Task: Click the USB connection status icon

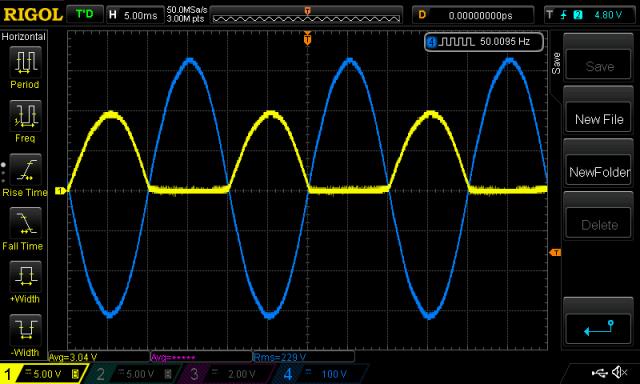Action: click(599, 372)
